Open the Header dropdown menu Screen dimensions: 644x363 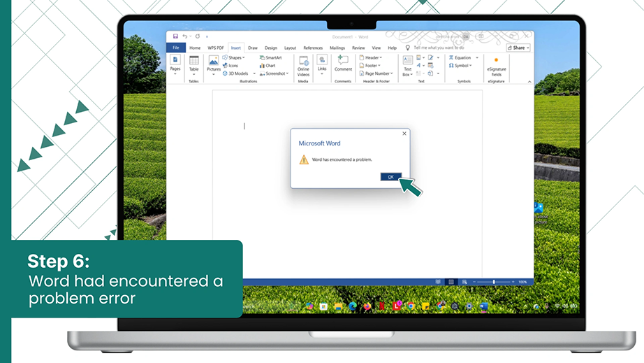[371, 58]
